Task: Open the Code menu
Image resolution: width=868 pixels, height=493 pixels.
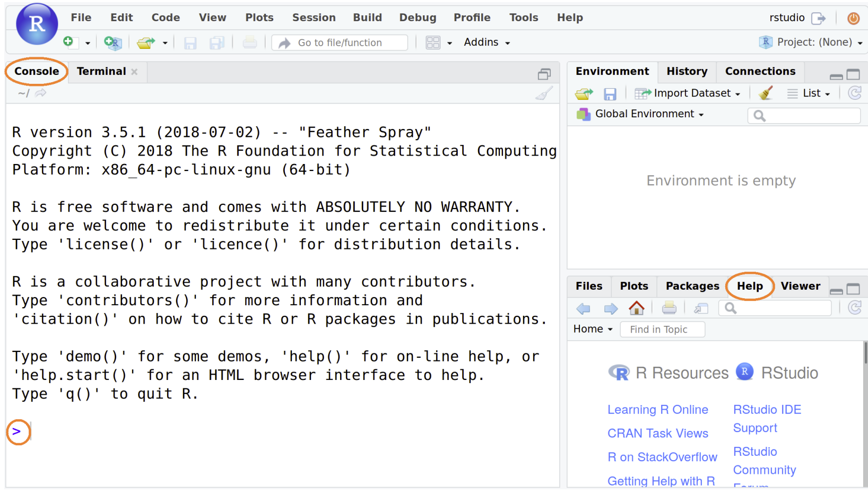Action: point(166,18)
